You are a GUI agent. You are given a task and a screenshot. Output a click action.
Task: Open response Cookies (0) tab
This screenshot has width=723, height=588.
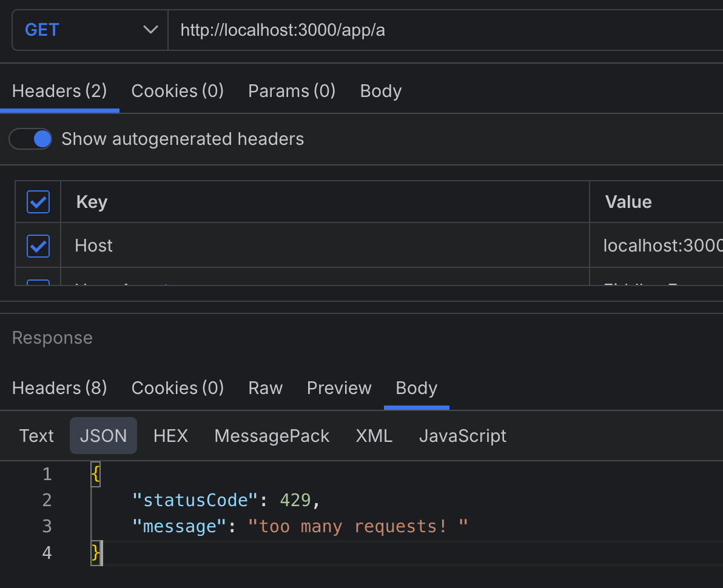coord(177,388)
